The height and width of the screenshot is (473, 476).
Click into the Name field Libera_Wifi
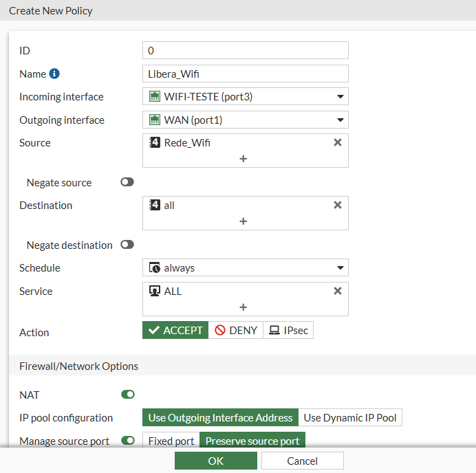click(x=245, y=74)
